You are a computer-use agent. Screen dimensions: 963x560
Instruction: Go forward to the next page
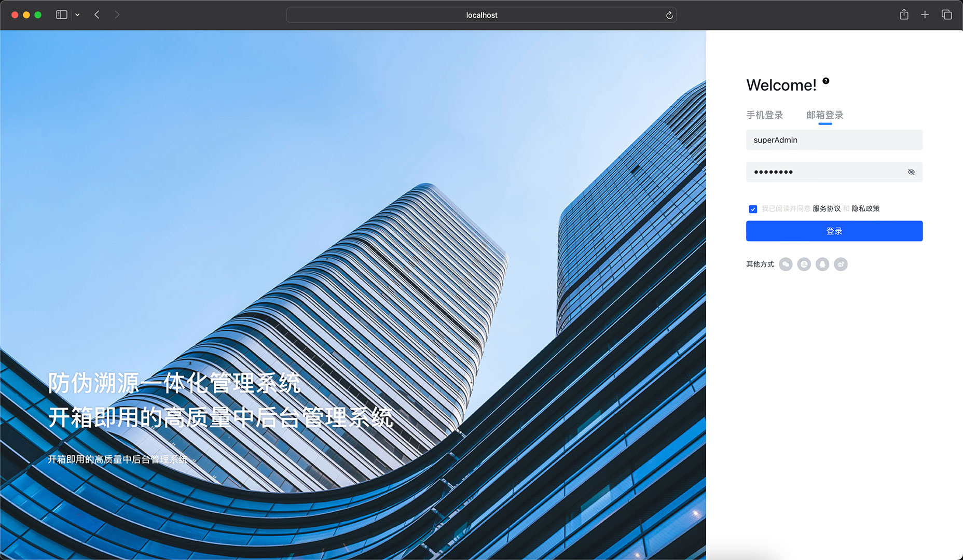point(117,15)
